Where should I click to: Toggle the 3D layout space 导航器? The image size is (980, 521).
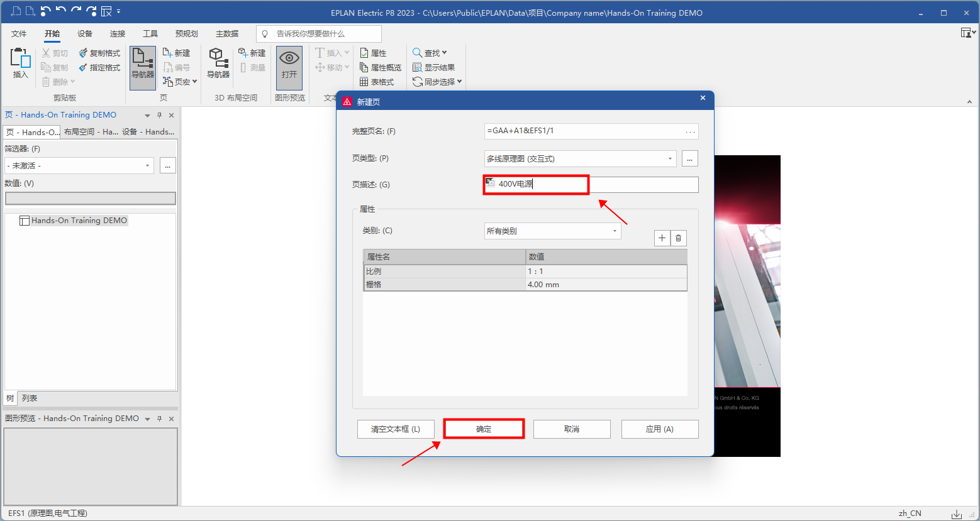[x=218, y=64]
